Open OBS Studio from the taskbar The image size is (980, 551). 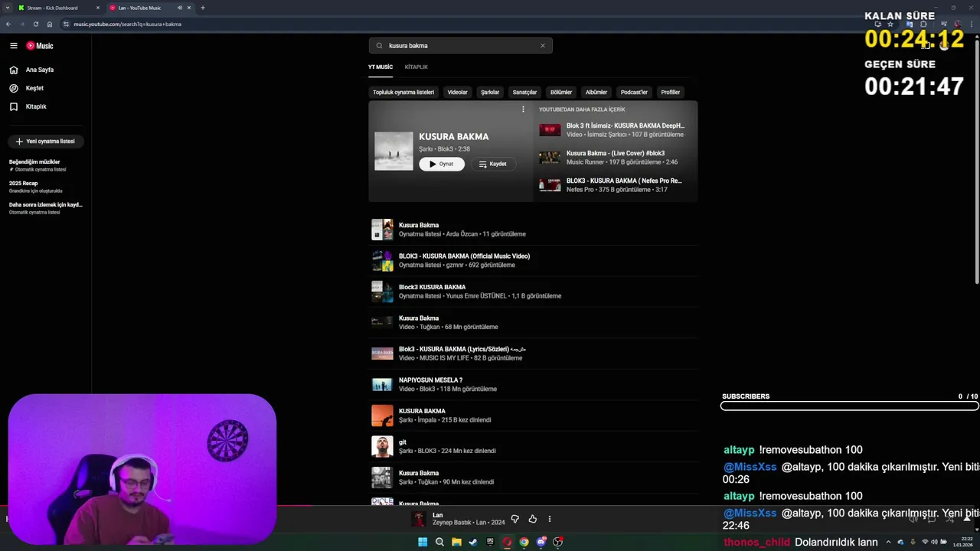tap(558, 542)
